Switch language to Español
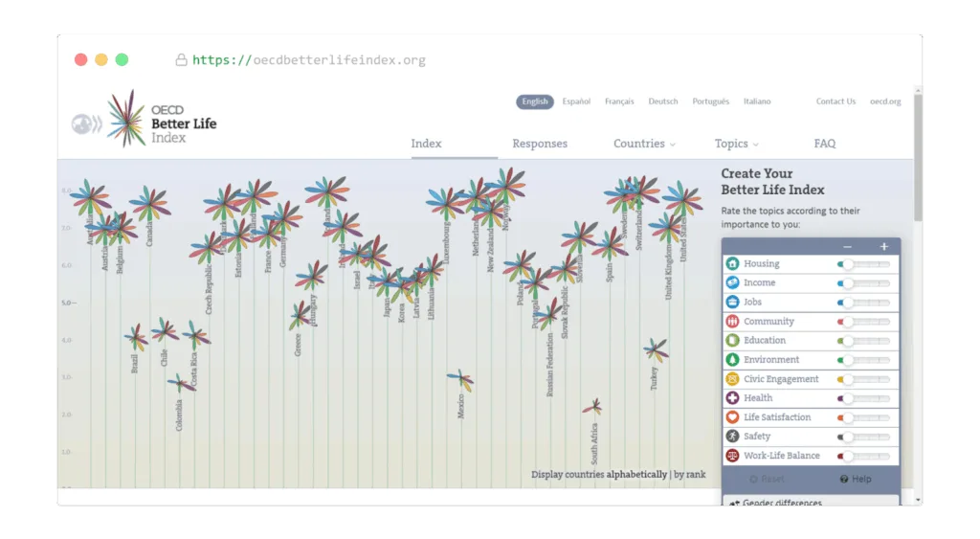Image resolution: width=980 pixels, height=539 pixels. pos(575,101)
